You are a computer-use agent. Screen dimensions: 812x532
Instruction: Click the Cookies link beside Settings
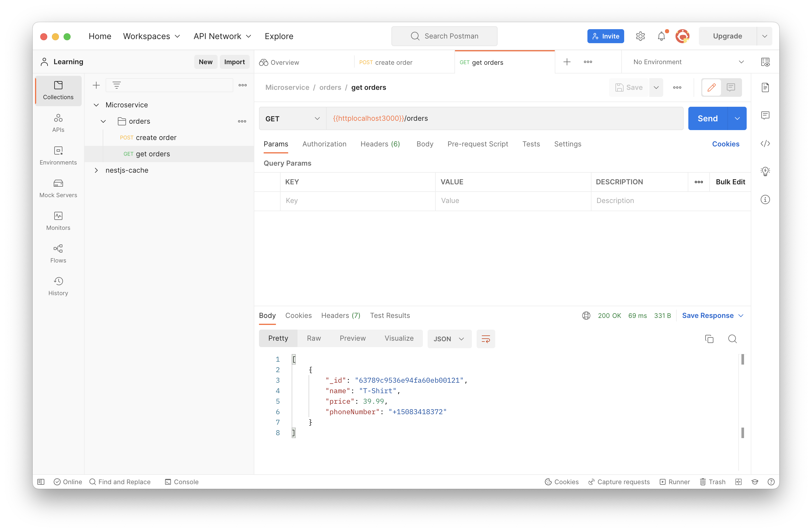point(725,144)
